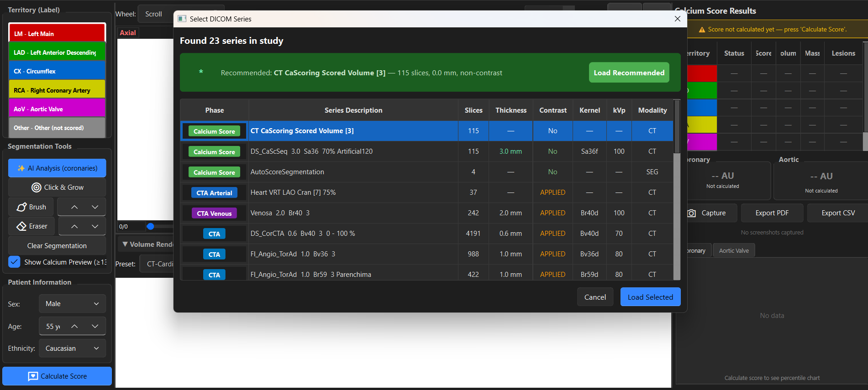
Task: Click the Axial view label
Action: pos(128,33)
